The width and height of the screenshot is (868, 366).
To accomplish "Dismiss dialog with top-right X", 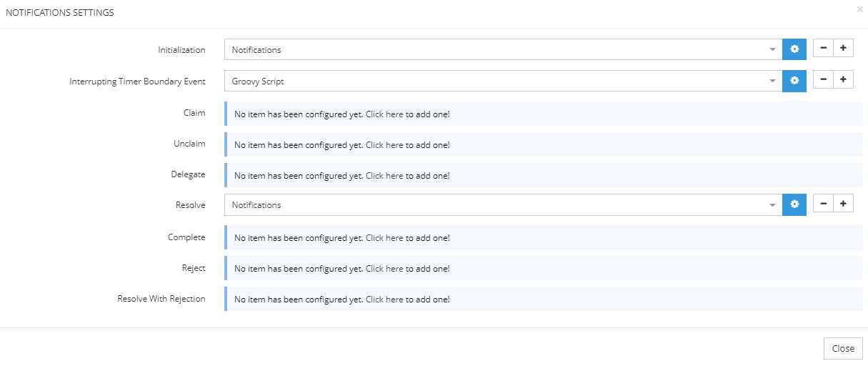I will pyautogui.click(x=859, y=9).
